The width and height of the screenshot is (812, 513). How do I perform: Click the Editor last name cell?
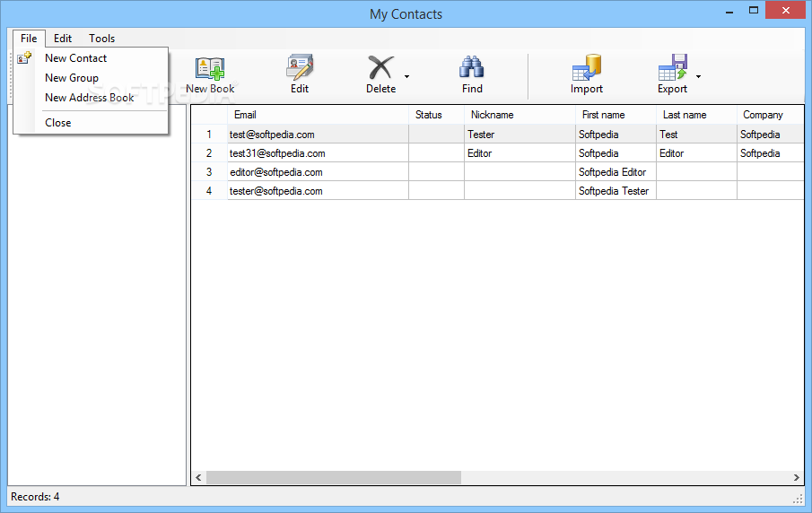click(696, 153)
